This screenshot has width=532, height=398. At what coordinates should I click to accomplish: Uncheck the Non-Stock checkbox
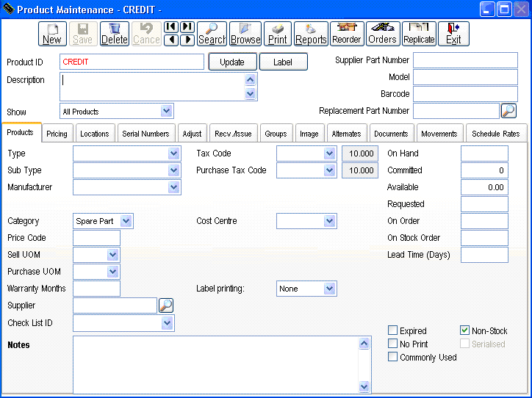pyautogui.click(x=464, y=331)
